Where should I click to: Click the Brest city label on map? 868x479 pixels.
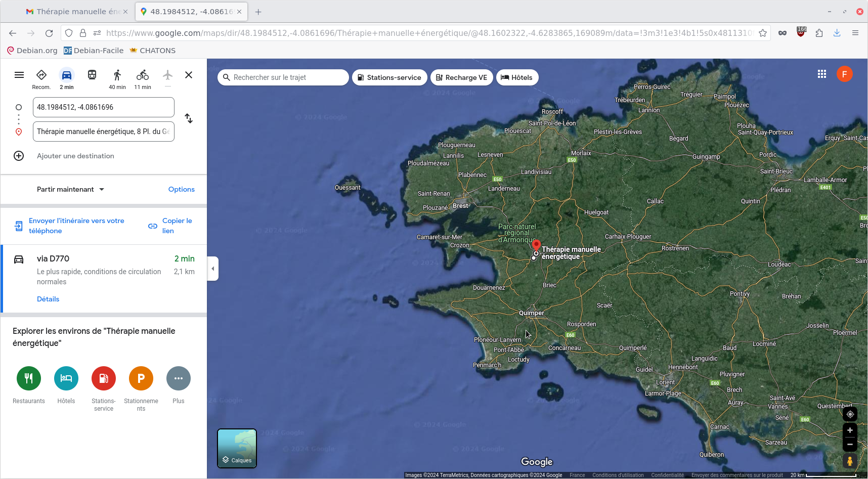coord(460,206)
